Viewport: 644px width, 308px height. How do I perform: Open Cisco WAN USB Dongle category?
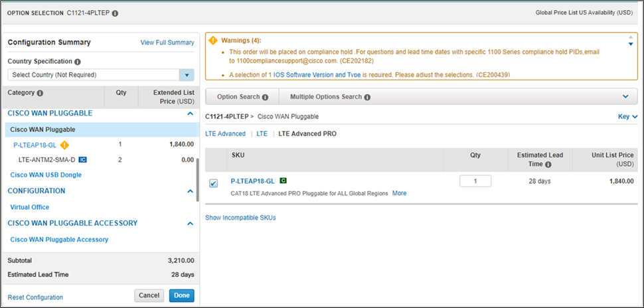tap(46, 175)
